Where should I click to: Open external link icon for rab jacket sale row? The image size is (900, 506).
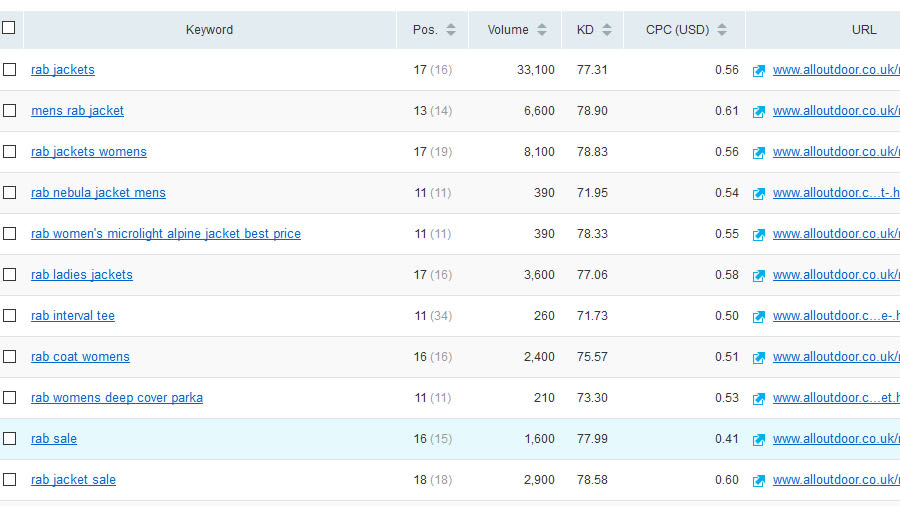tap(759, 481)
